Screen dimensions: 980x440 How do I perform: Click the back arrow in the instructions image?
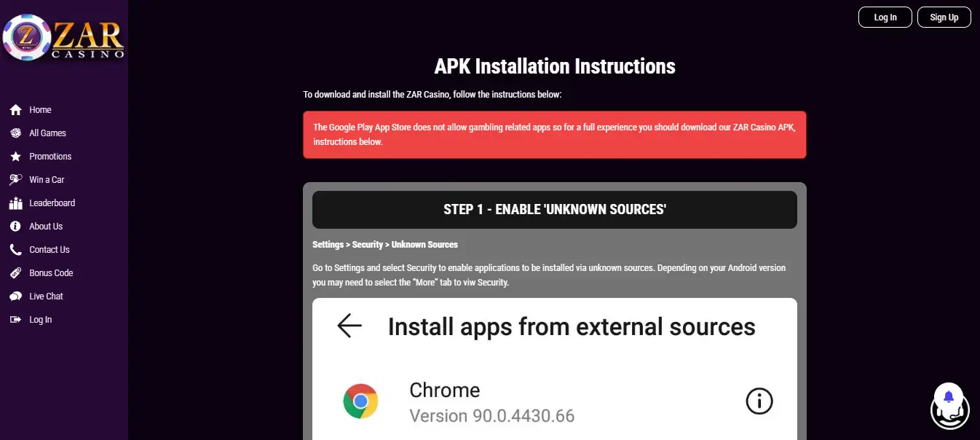pos(349,326)
